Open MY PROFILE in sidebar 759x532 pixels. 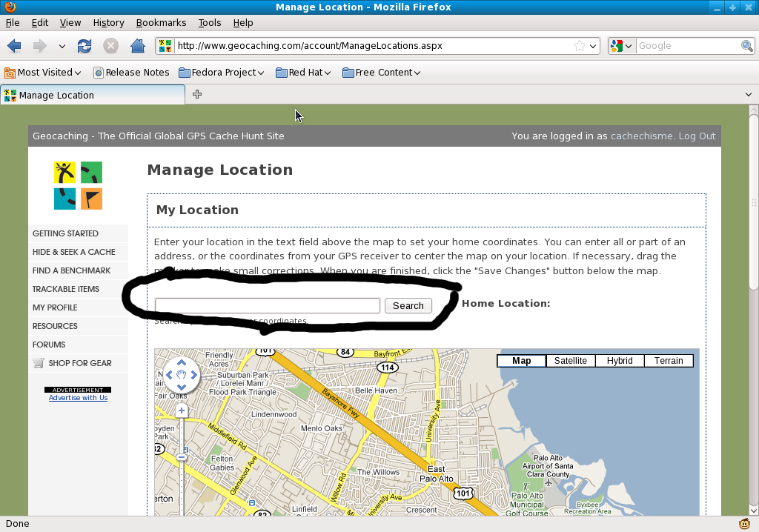pyautogui.click(x=55, y=307)
